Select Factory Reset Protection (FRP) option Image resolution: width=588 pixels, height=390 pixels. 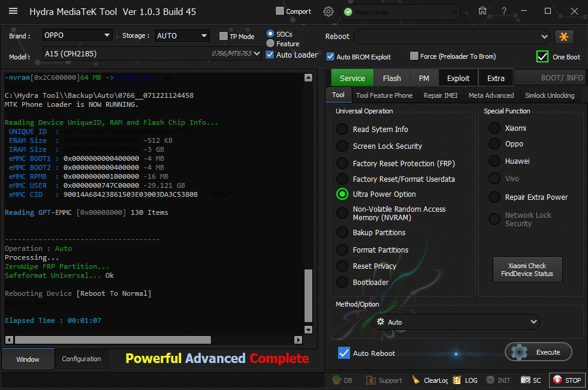point(342,163)
